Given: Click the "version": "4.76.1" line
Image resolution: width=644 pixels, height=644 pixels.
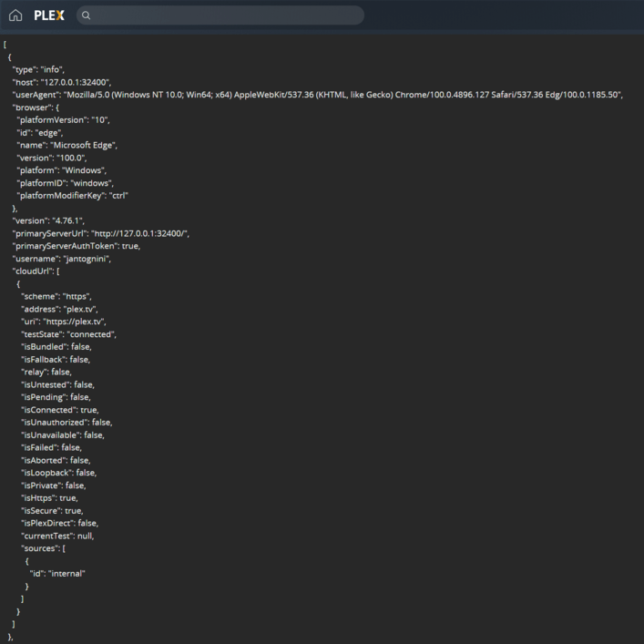Looking at the screenshot, I should click(x=48, y=220).
